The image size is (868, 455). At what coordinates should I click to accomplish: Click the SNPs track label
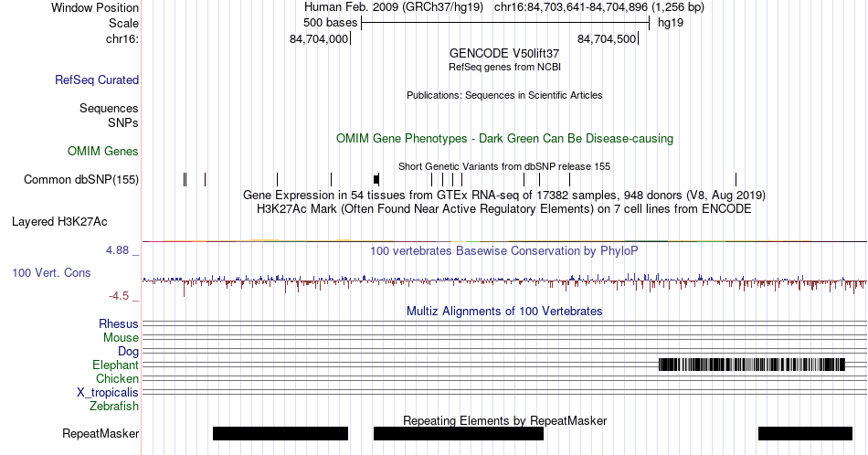tap(123, 122)
